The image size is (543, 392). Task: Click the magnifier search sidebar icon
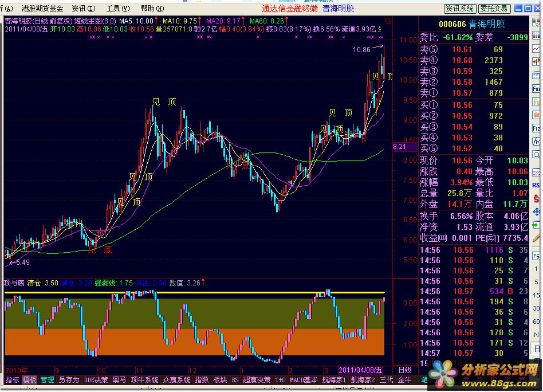[x=536, y=155]
